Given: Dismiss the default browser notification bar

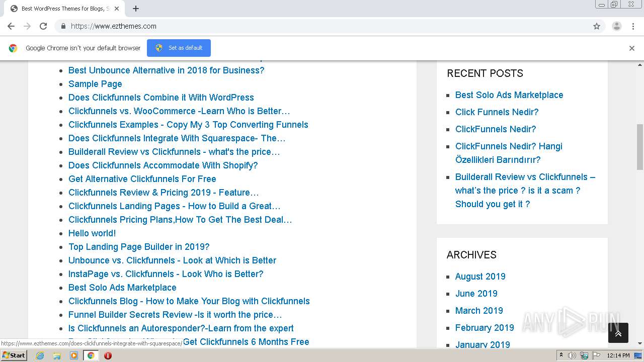Looking at the screenshot, I should tap(632, 48).
